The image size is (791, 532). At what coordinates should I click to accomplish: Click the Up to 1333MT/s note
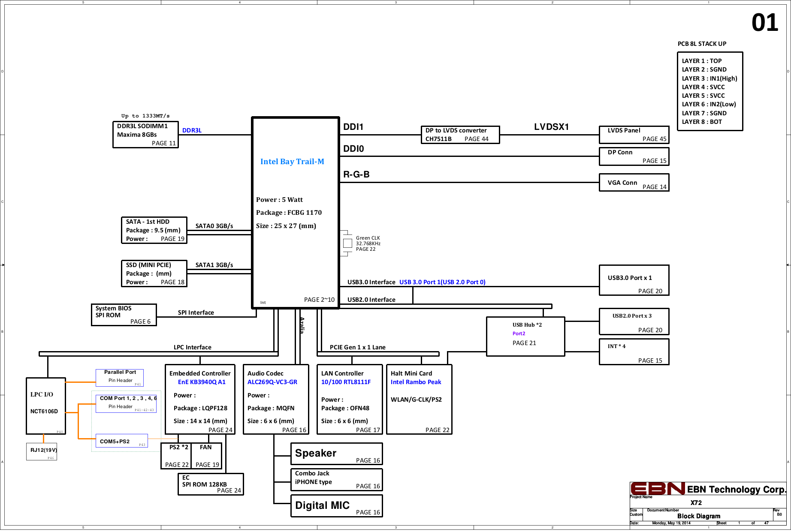click(145, 116)
